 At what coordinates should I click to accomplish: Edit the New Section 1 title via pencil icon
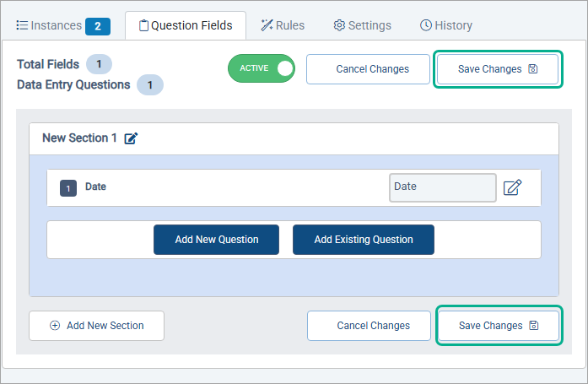(x=131, y=138)
